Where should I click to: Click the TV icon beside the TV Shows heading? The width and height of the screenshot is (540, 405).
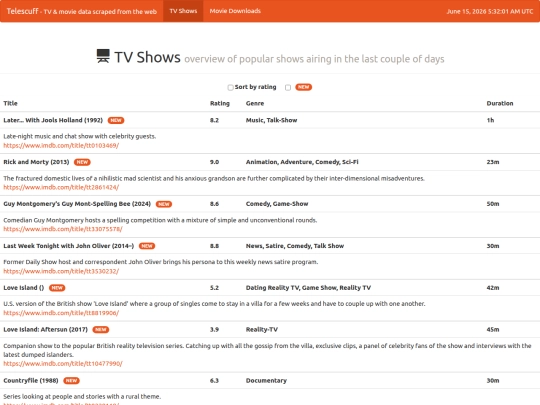(103, 56)
